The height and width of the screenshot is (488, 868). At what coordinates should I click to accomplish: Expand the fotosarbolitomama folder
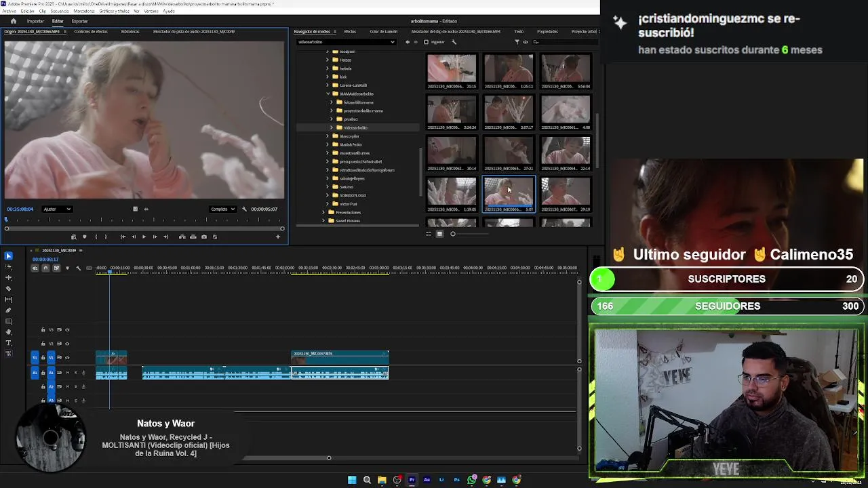pyautogui.click(x=332, y=102)
